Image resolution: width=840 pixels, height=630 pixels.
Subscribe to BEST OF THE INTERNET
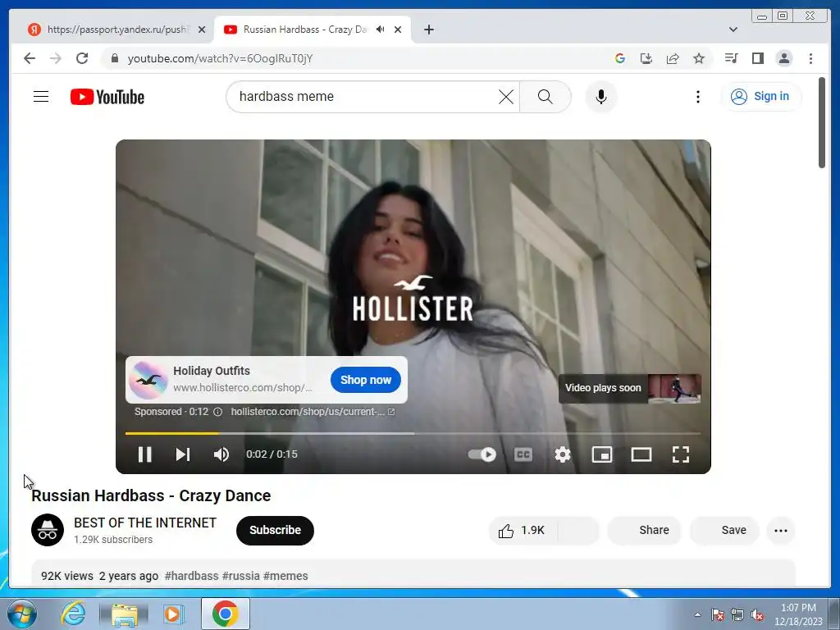[x=275, y=531]
